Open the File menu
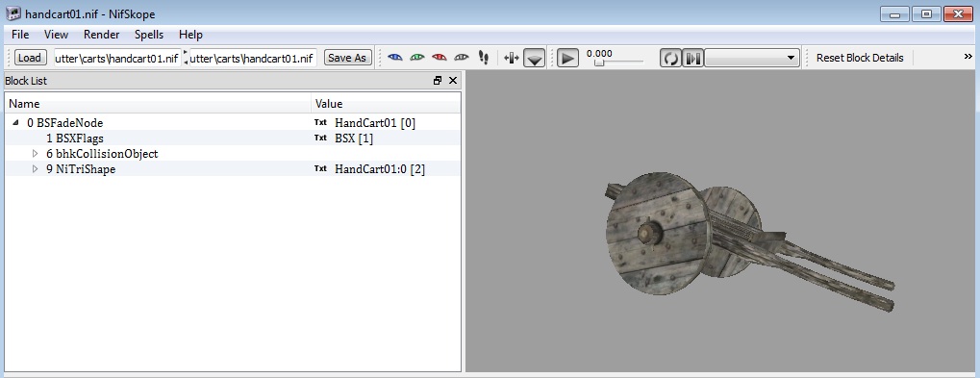 click(20, 35)
